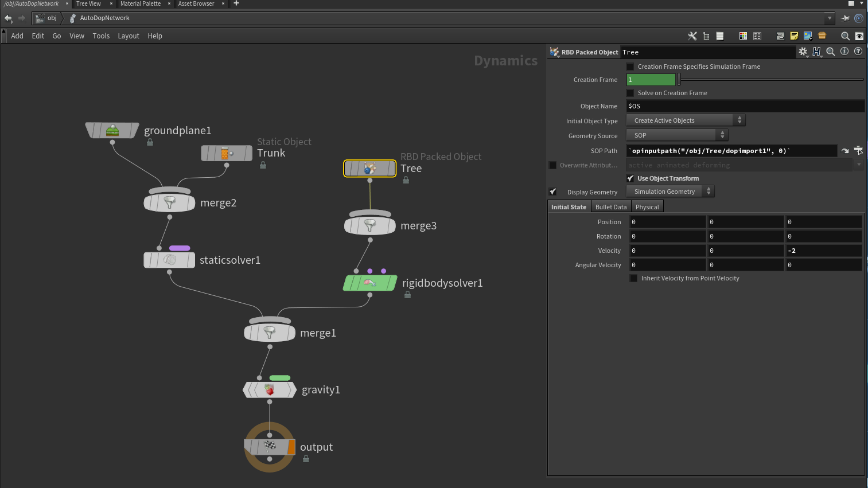
Task: Open the View menu
Action: coord(77,36)
